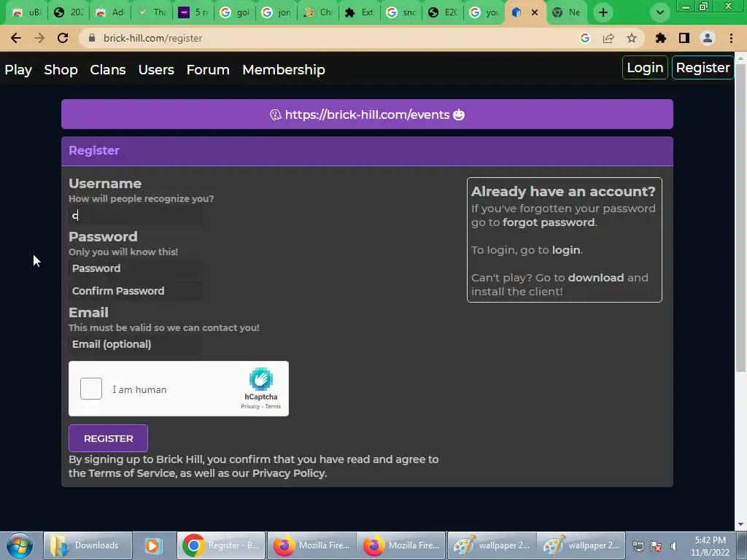Open the Users nav item
This screenshot has height=560, width=747.
156,69
